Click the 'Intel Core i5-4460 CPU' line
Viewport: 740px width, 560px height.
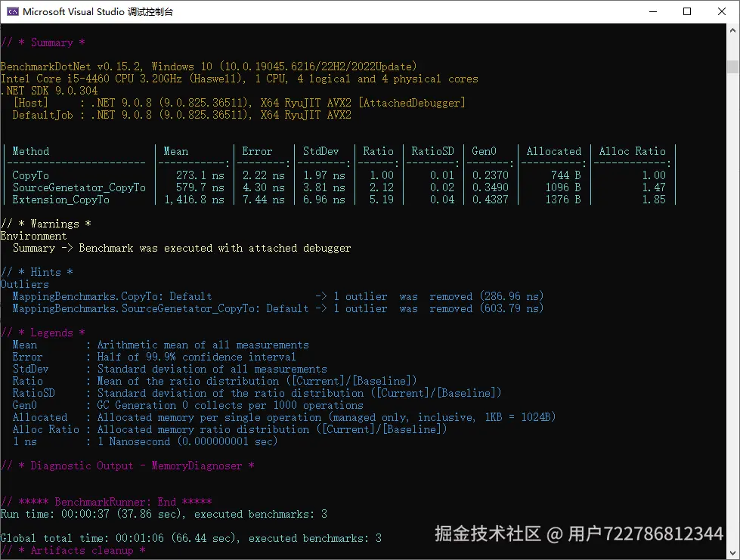click(x=240, y=79)
